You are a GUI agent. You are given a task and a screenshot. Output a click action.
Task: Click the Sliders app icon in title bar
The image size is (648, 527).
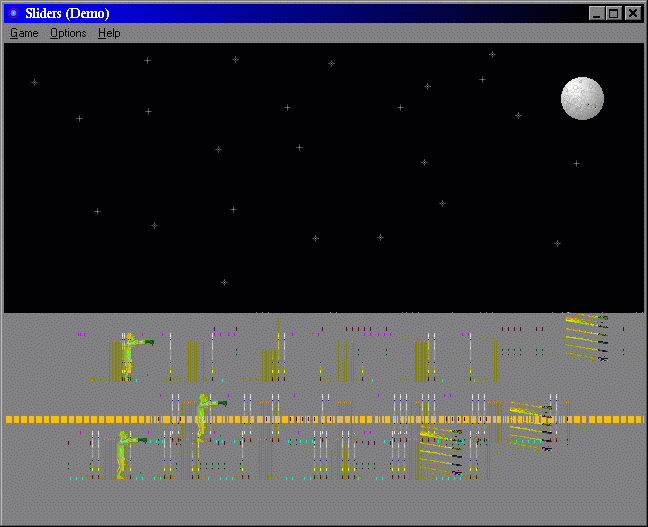14,13
